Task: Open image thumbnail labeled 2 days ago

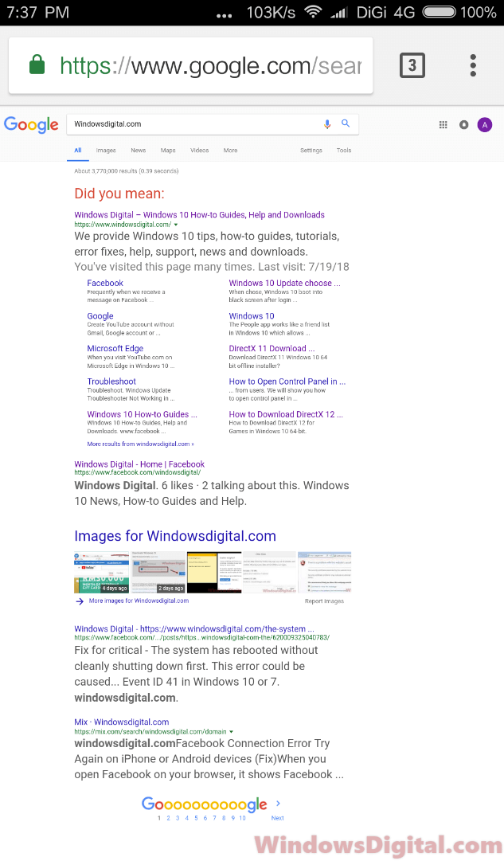Action: point(158,572)
